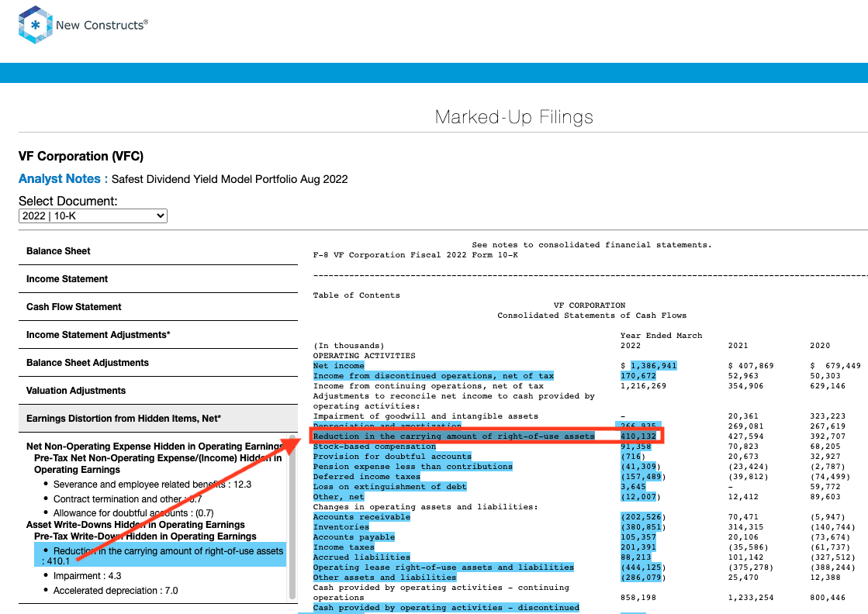Open the Balance Sheet section
The image size is (868, 614).
(x=157, y=251)
